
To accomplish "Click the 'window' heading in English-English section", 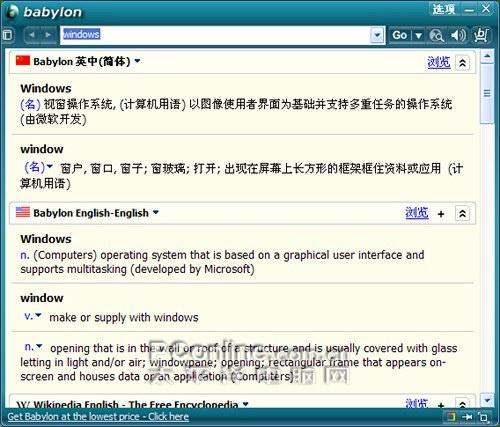I will click(x=42, y=298).
